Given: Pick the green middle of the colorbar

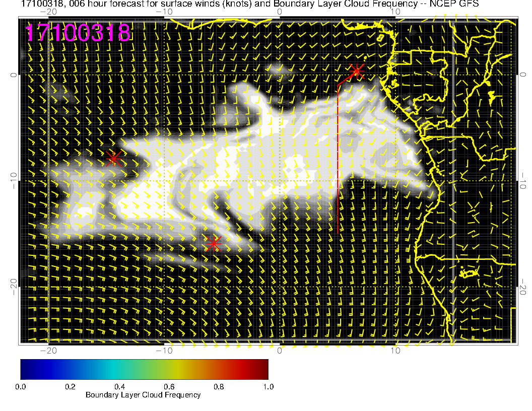Looking at the screenshot, I should coord(145,369).
